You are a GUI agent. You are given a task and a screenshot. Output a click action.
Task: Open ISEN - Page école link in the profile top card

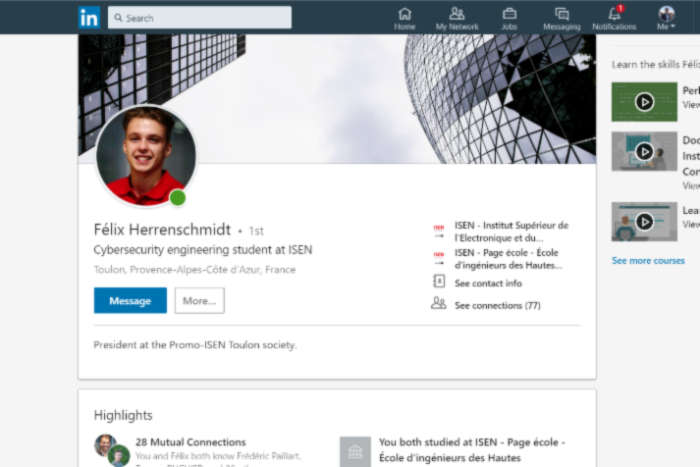tap(508, 259)
